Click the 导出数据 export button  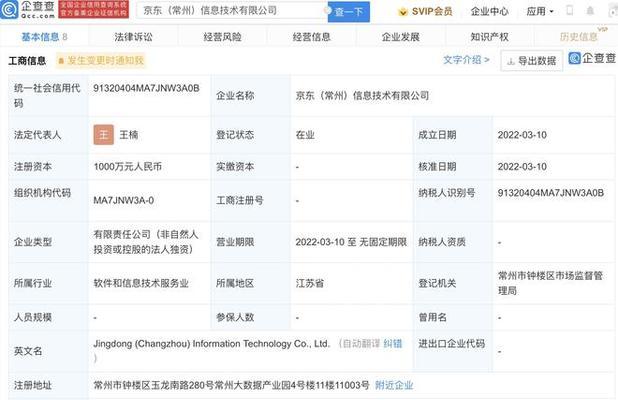(532, 61)
